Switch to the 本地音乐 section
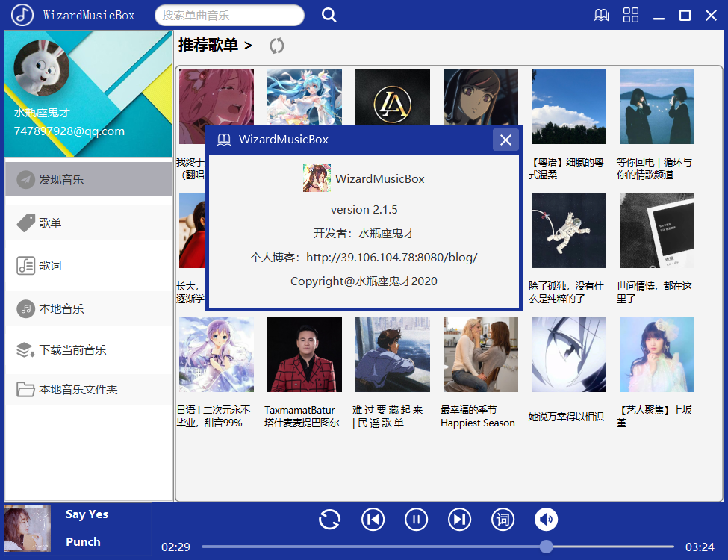Screen dimensions: 728x560 pos(63,308)
